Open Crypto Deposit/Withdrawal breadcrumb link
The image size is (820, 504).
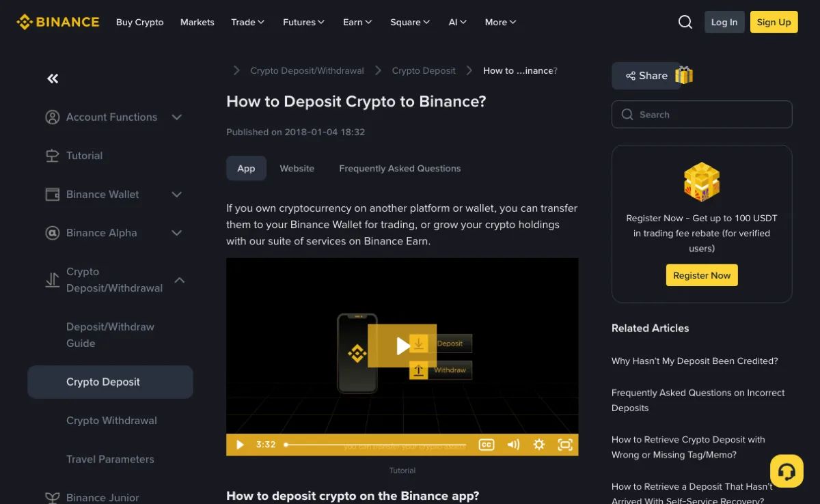(x=307, y=70)
